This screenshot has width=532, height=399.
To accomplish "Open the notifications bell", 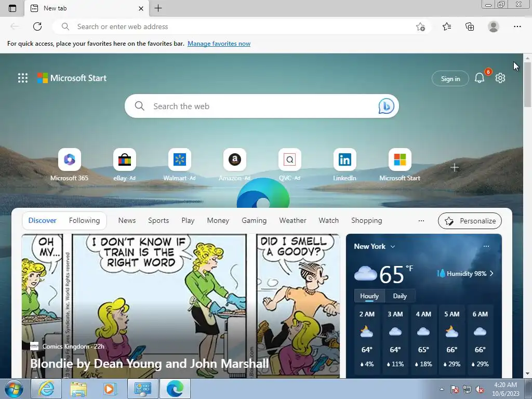I will pyautogui.click(x=480, y=78).
